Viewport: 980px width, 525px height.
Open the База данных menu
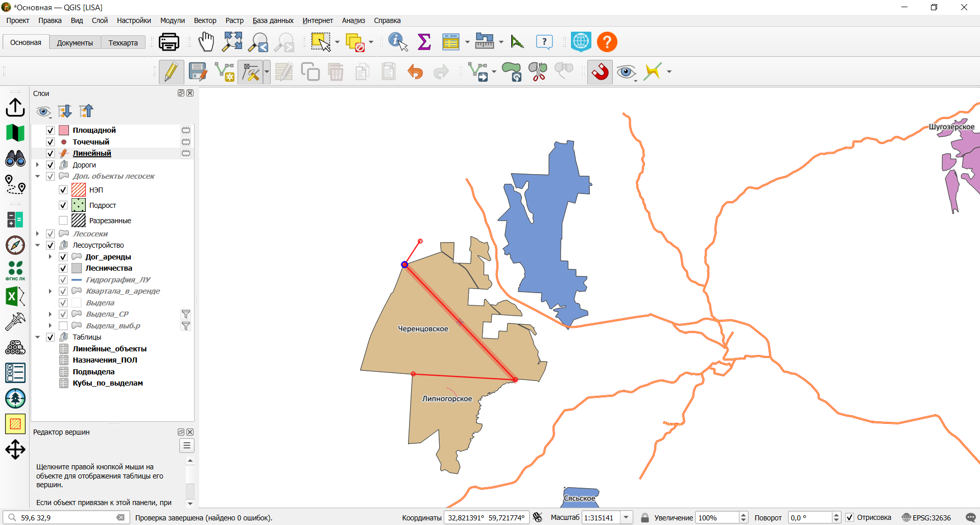pos(273,20)
